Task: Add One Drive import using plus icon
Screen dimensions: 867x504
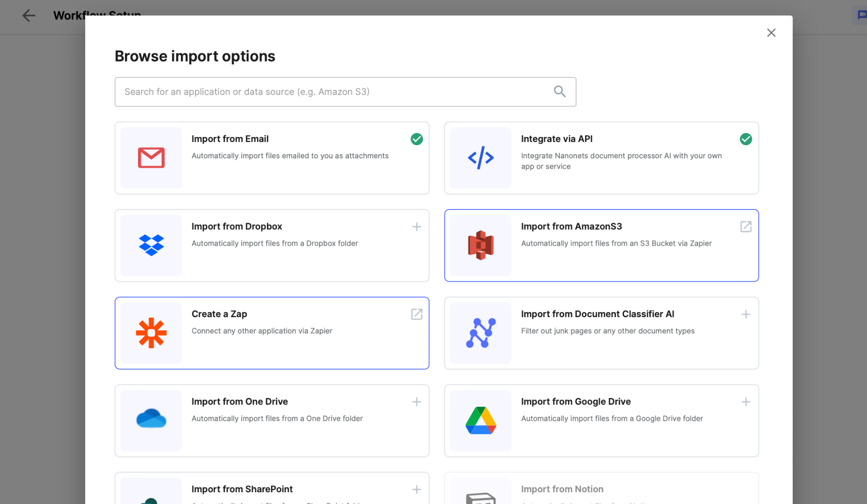Action: coord(416,402)
